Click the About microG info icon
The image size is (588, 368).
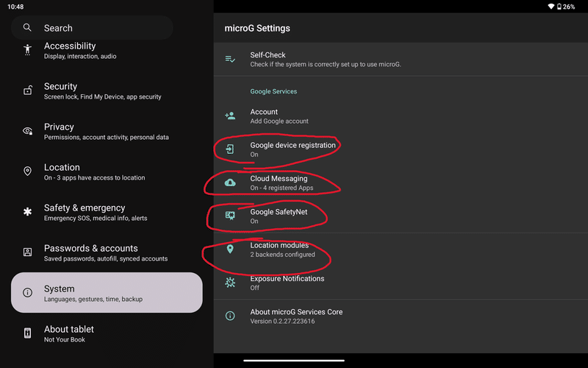(x=230, y=316)
